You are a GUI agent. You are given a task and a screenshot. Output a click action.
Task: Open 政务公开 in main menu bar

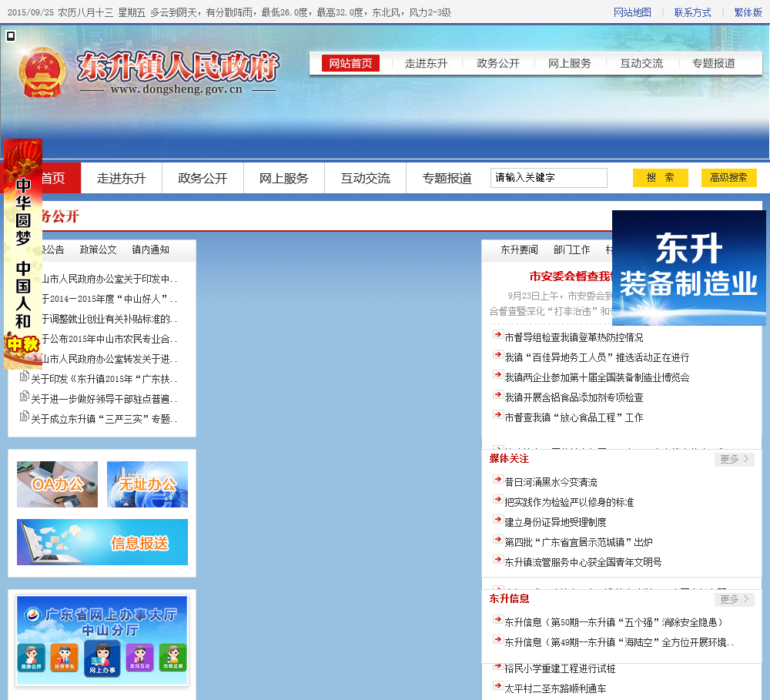[203, 179]
